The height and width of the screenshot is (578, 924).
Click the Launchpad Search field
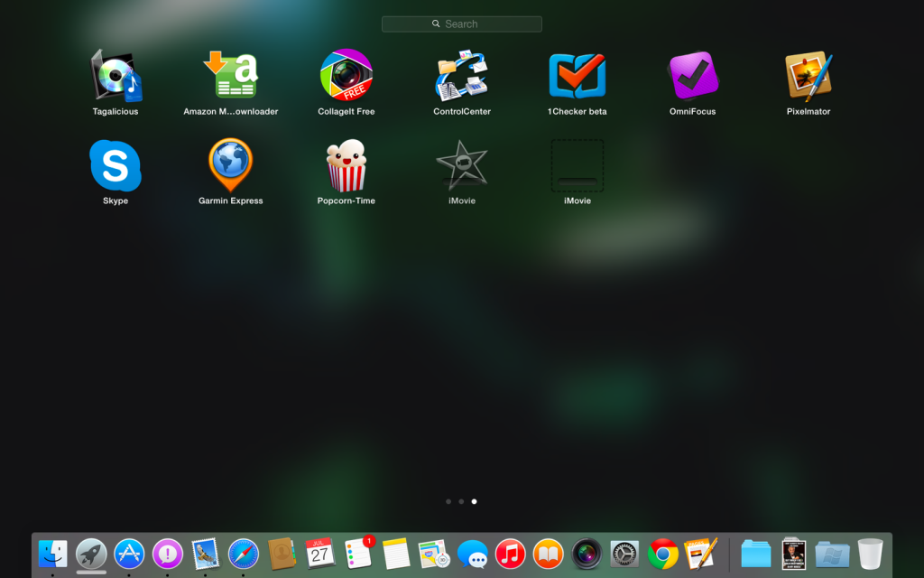[x=461, y=24]
